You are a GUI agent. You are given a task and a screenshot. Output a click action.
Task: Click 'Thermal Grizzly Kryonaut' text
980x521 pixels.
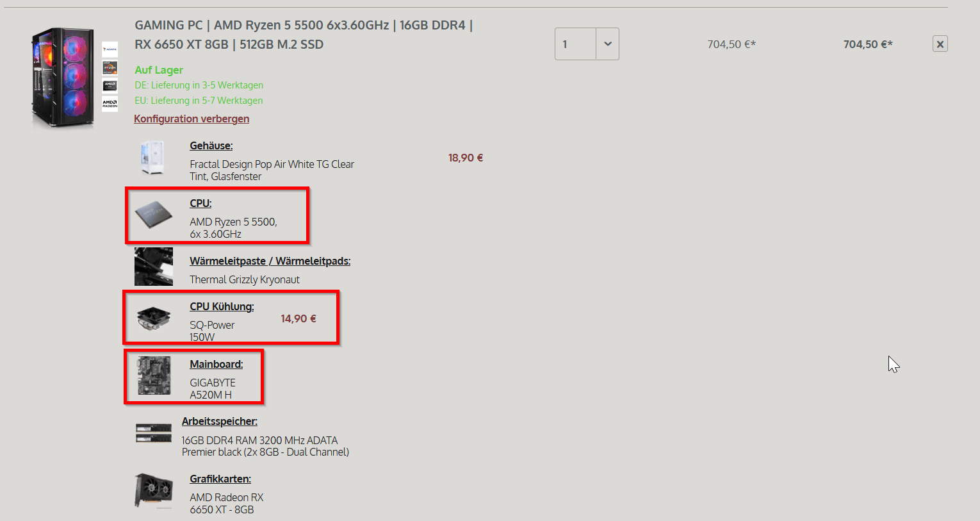pyautogui.click(x=245, y=279)
